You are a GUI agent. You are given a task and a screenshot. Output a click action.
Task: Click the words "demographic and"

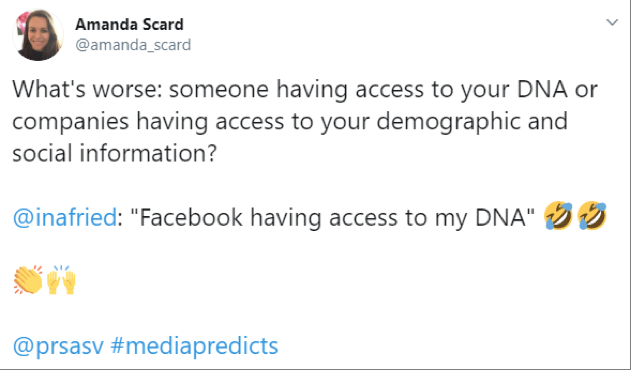472,121
